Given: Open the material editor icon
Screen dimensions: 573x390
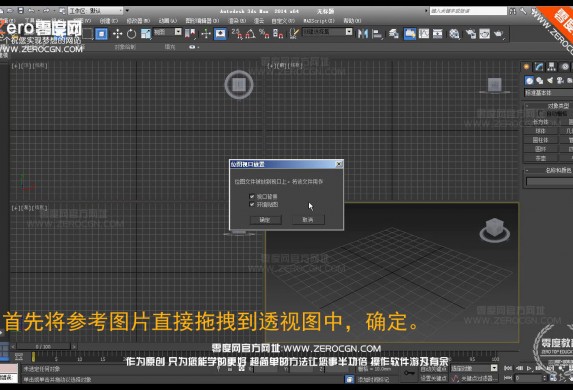Looking at the screenshot, I should [454, 34].
